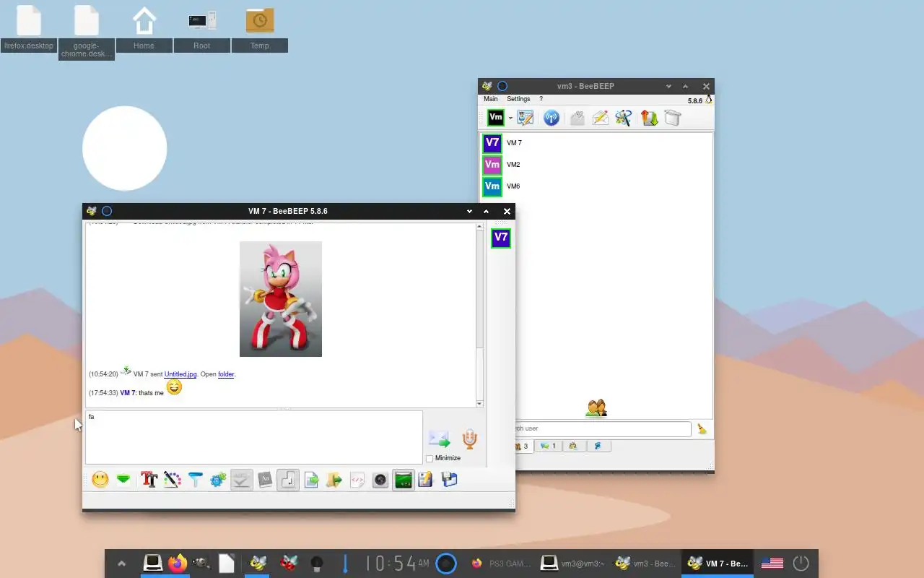The image size is (924, 578).
Task: Expand the status dropdown arrow beside Vm avatar
Action: (510, 118)
